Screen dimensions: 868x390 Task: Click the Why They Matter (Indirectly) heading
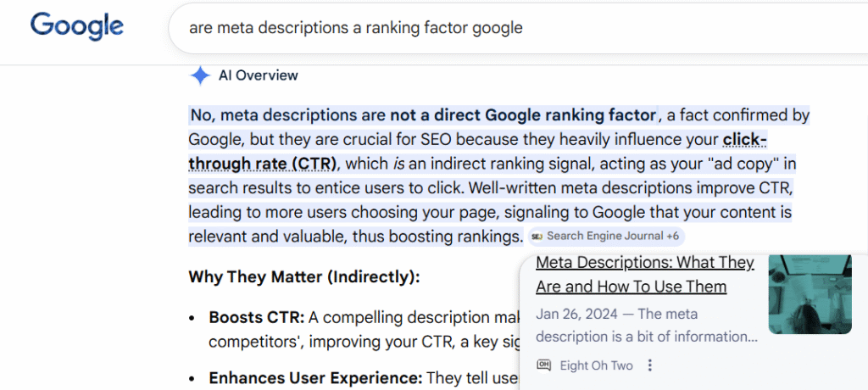tap(303, 277)
